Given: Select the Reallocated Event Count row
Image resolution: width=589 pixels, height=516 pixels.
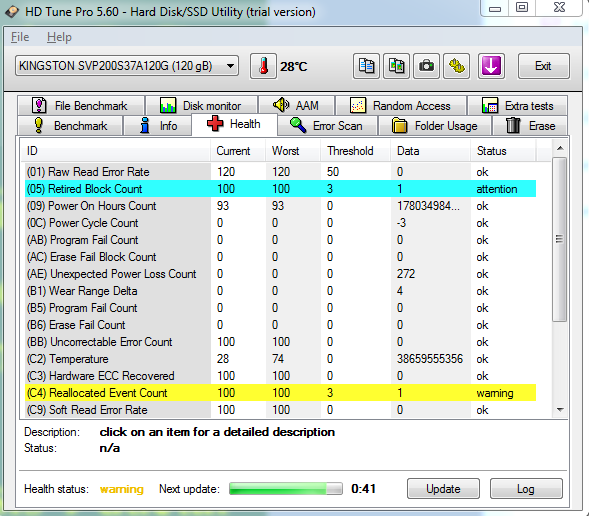Looking at the screenshot, I should point(281,393).
